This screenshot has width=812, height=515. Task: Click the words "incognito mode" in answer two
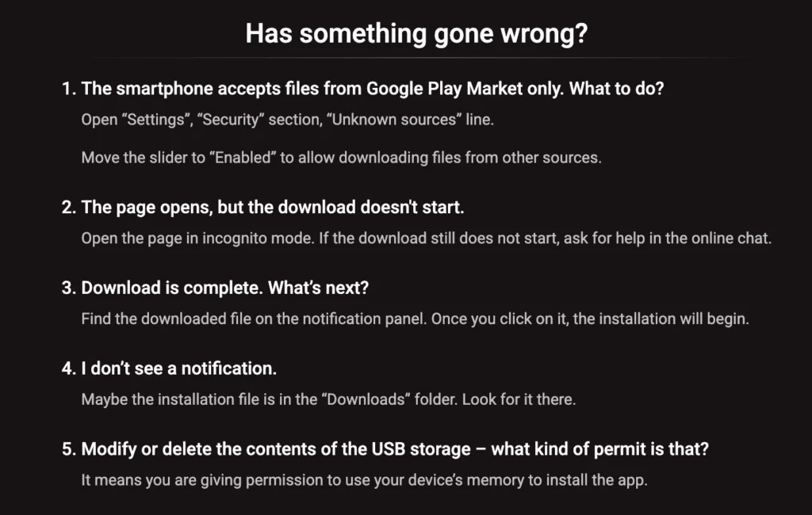click(247, 238)
